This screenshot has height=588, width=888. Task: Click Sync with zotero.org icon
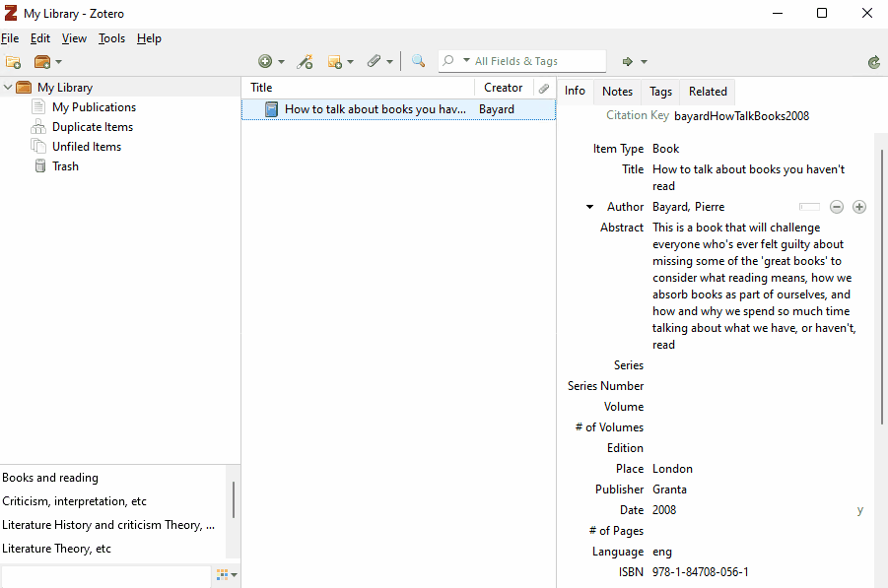click(x=874, y=62)
